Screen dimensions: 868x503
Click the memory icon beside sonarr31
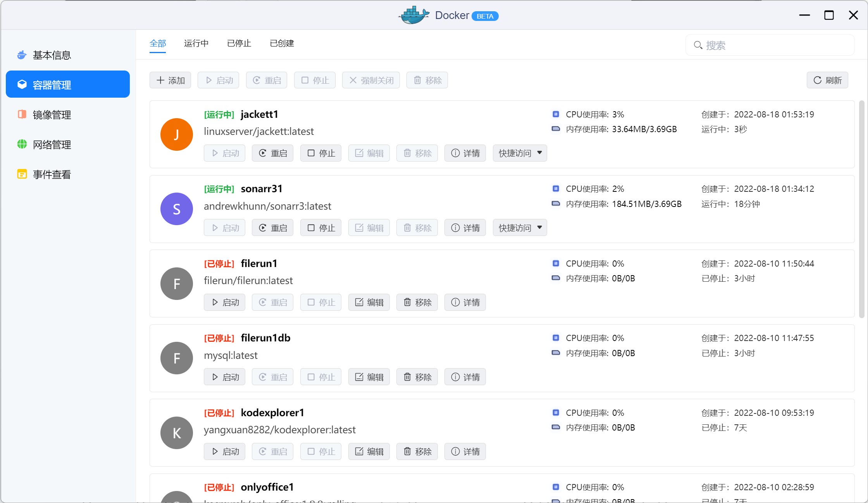pyautogui.click(x=556, y=203)
